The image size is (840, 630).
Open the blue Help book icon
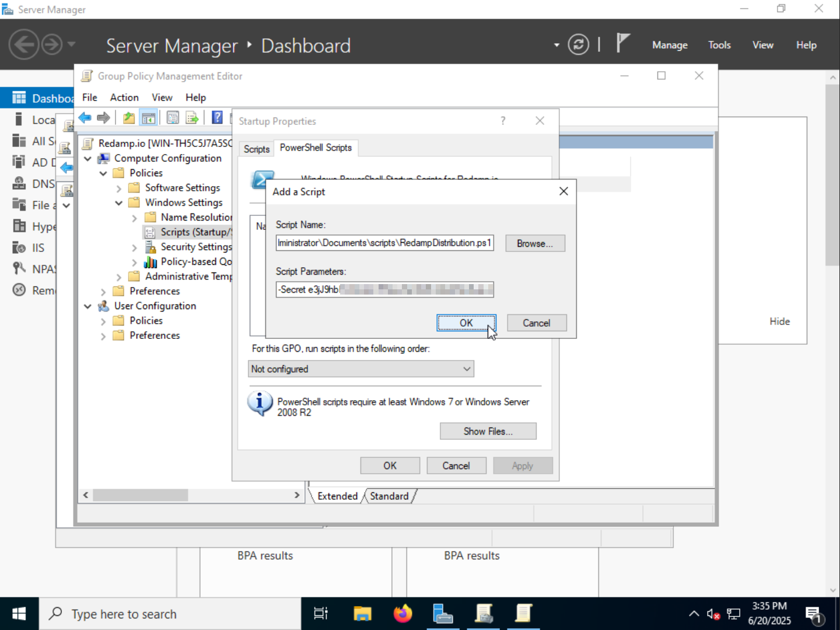(217, 118)
